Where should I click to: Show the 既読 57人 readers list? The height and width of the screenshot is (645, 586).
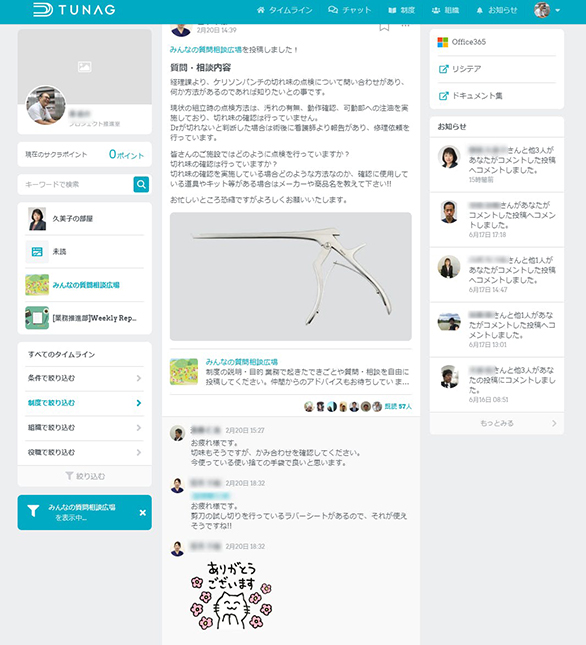click(398, 406)
